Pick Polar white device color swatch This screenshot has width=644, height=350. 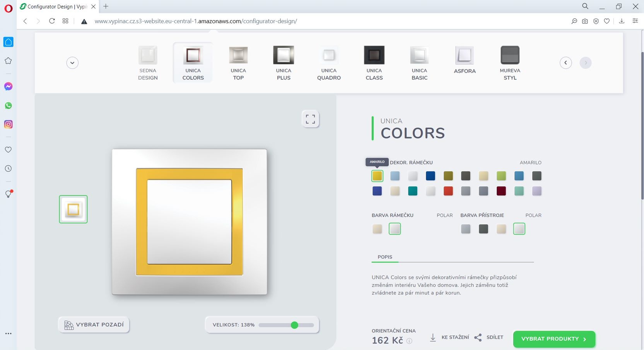[x=519, y=229]
